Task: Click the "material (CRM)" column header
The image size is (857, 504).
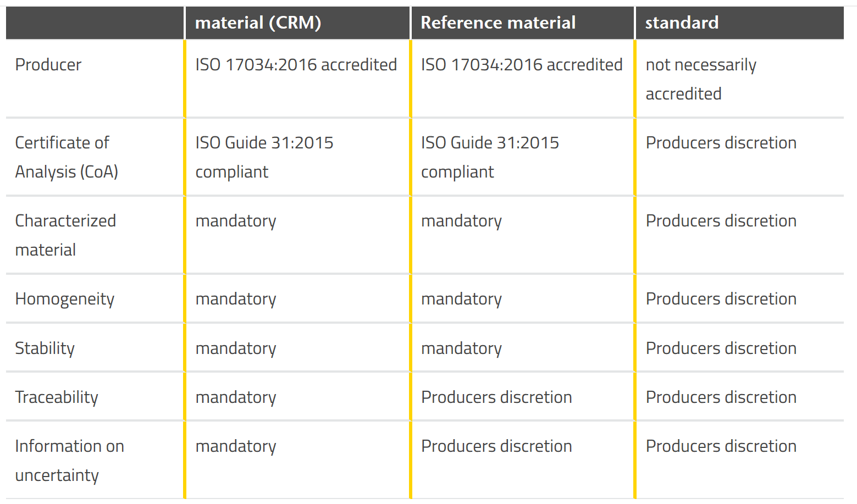Action: (258, 23)
